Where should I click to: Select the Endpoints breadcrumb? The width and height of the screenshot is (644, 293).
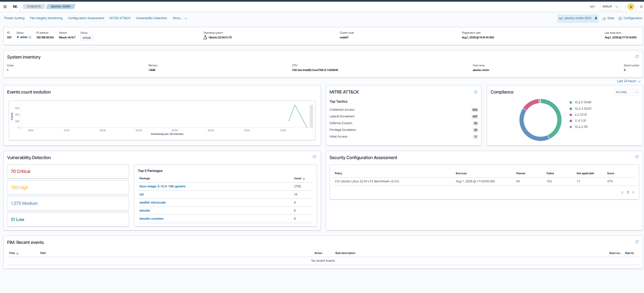tap(34, 6)
